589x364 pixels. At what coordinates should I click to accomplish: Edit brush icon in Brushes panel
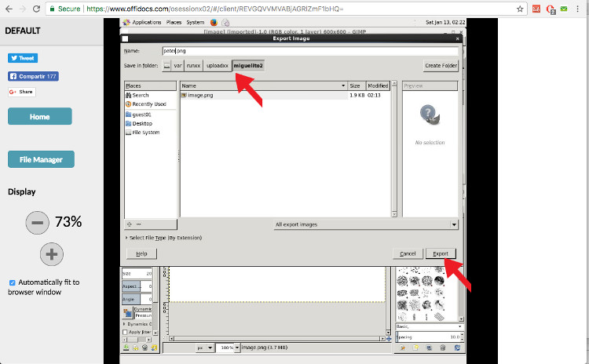(402, 348)
